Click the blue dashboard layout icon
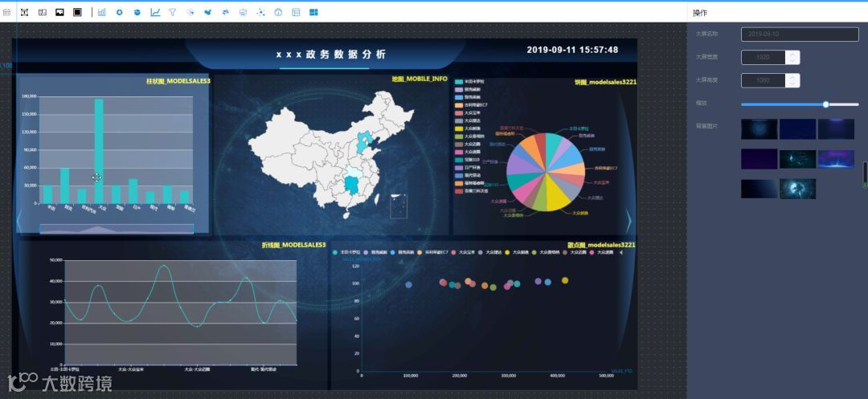868x399 pixels. (x=314, y=12)
